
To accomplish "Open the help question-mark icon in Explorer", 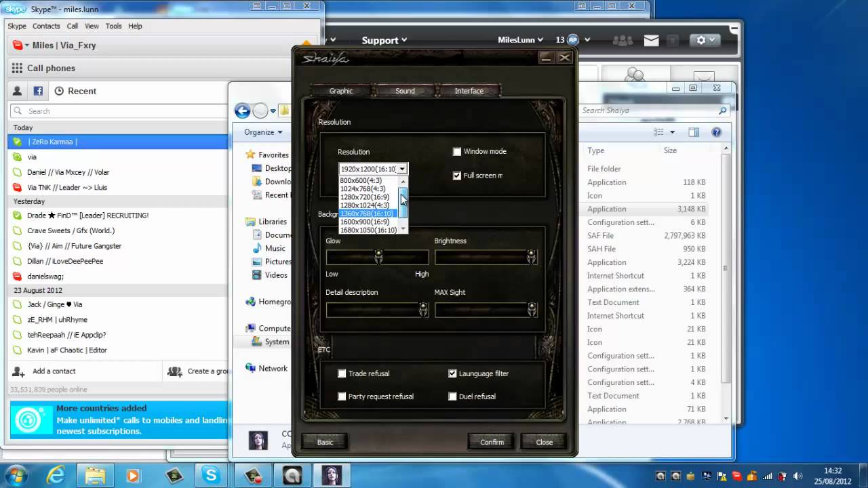I will 716,132.
